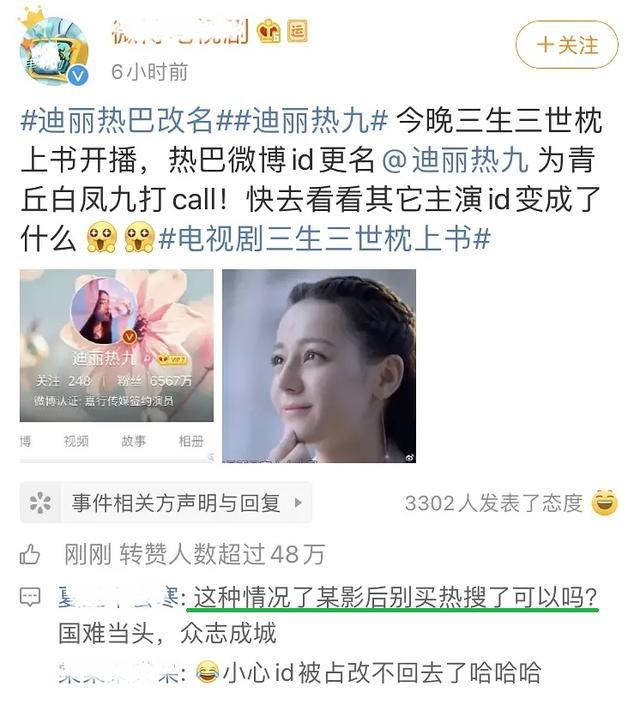
Task: Tap the blue verified V badge
Action: pos(79,76)
